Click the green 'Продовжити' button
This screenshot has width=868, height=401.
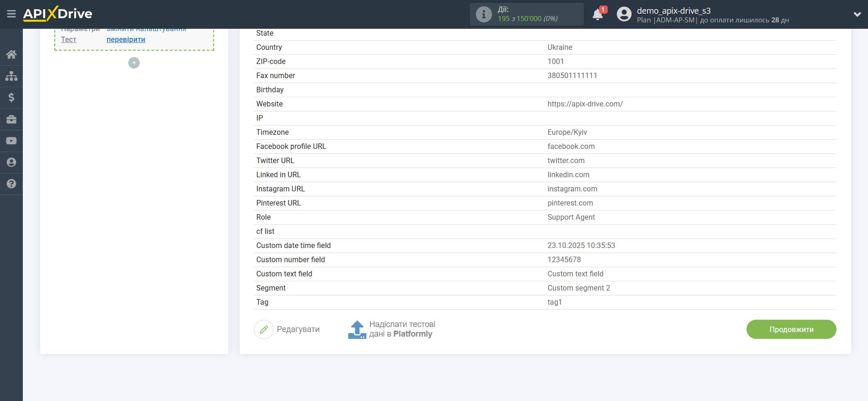pos(791,329)
